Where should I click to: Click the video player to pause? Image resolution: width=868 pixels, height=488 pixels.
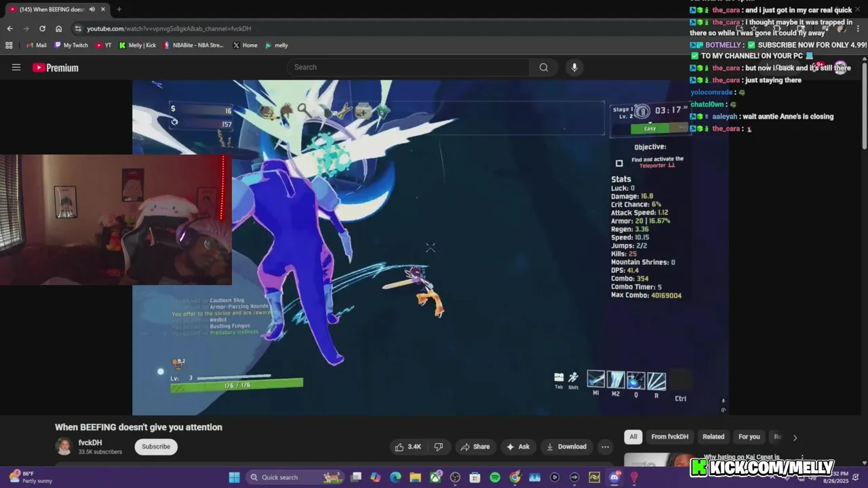coord(431,247)
